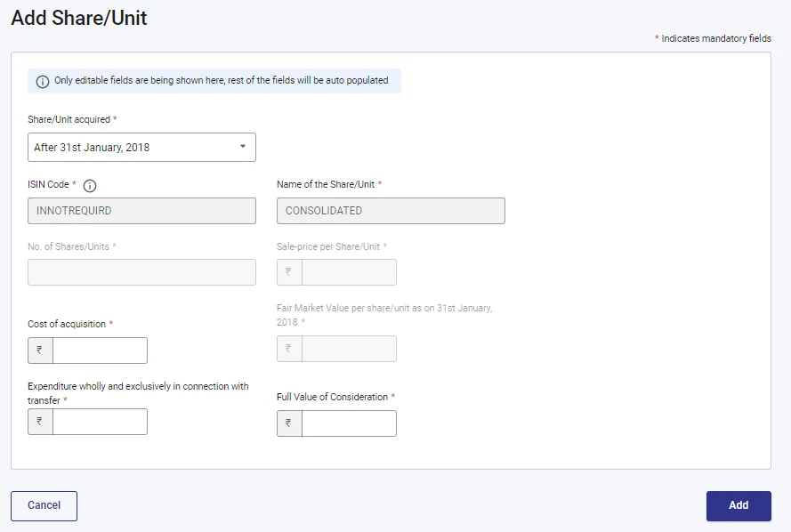Focus the Sale-price per Share/Unit input
791x532 pixels.
click(x=349, y=272)
